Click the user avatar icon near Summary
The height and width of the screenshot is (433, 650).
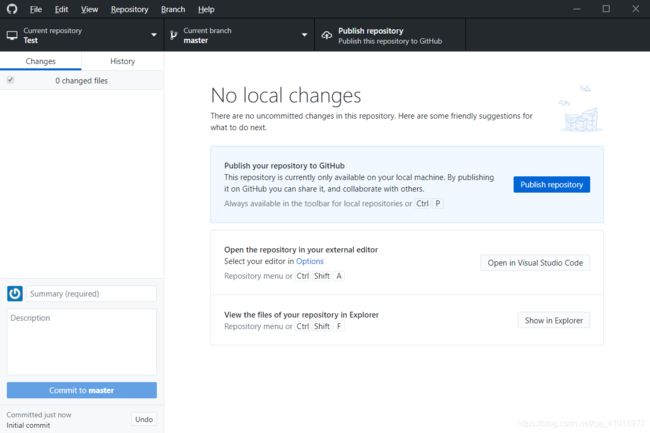(x=15, y=294)
